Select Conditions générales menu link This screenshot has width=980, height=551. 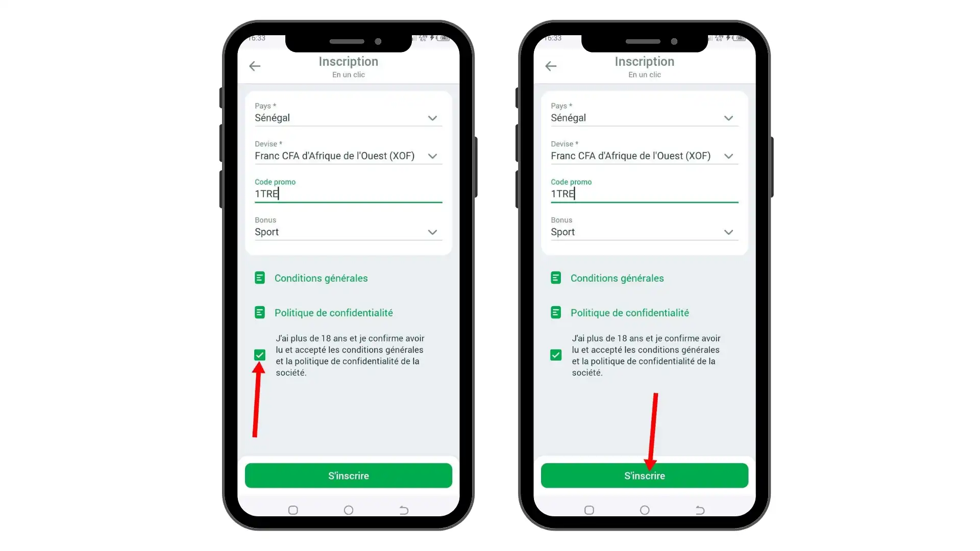tap(321, 278)
